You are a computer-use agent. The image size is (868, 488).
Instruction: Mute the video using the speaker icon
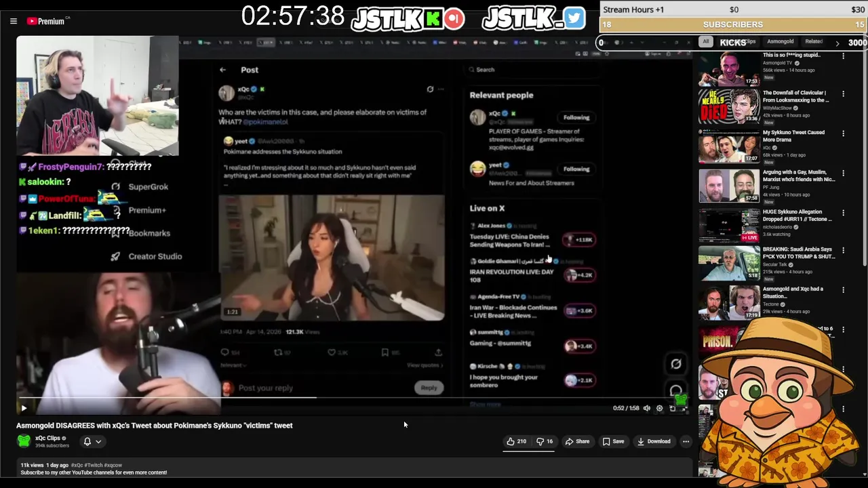click(x=646, y=408)
